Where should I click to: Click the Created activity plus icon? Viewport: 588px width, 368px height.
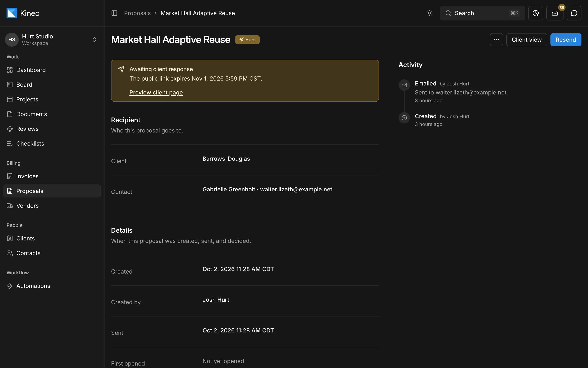[x=404, y=118]
